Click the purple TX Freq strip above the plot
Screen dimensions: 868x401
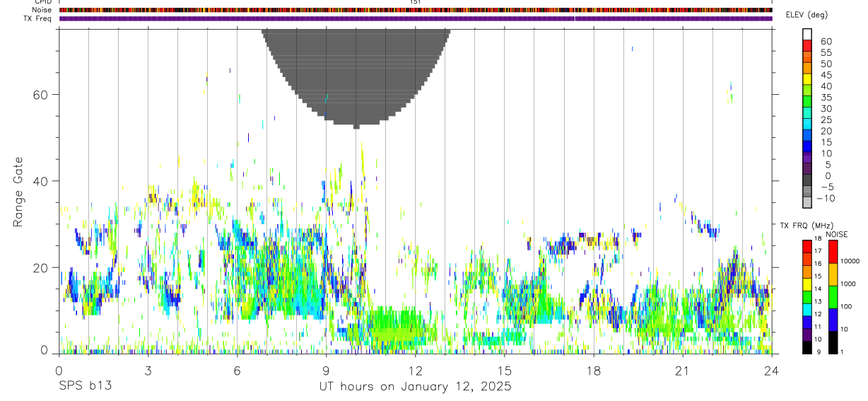pos(416,19)
